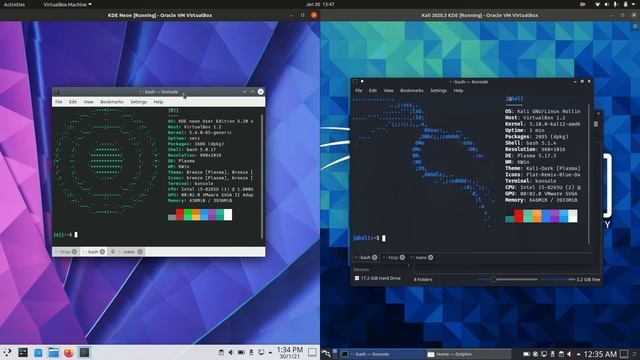Click show desktop button in Kali panel
Screen dimensions: 640x360
click(x=624, y=354)
